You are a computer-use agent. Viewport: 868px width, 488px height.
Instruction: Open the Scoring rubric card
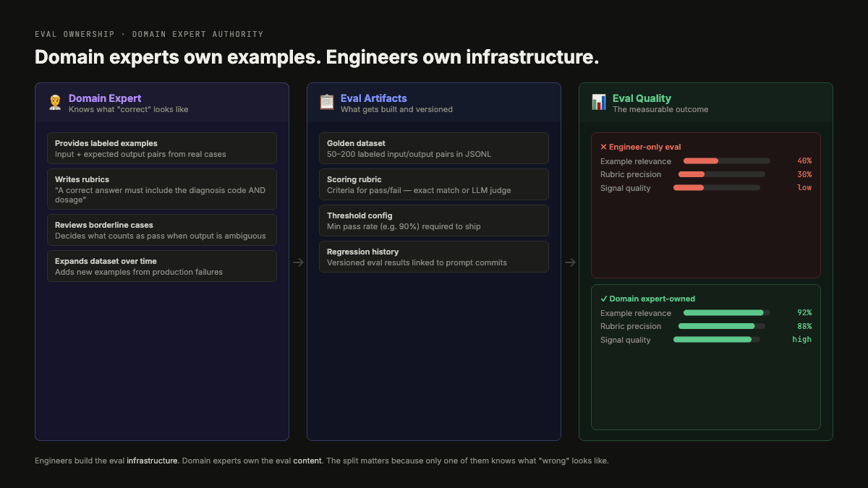click(x=434, y=184)
